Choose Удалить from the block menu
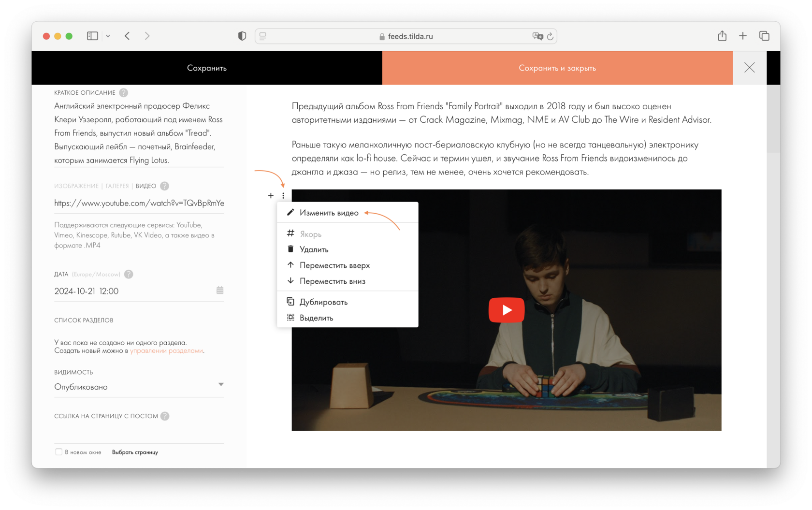812x510 pixels. [x=348, y=249]
